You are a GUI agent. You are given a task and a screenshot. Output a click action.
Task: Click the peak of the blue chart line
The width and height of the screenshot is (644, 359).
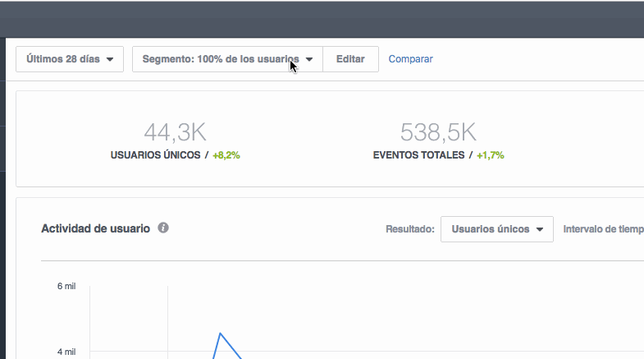(220, 334)
